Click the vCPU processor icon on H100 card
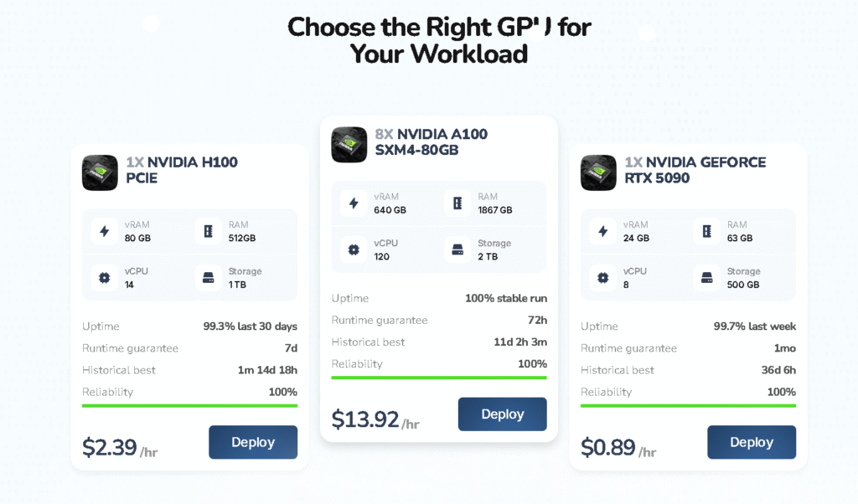858x504 pixels. (x=105, y=277)
